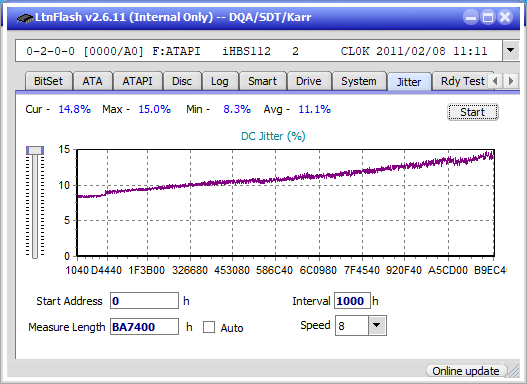This screenshot has height=384, width=527.
Task: Click the LtnFlash chip icon in title bar
Action: [24, 18]
